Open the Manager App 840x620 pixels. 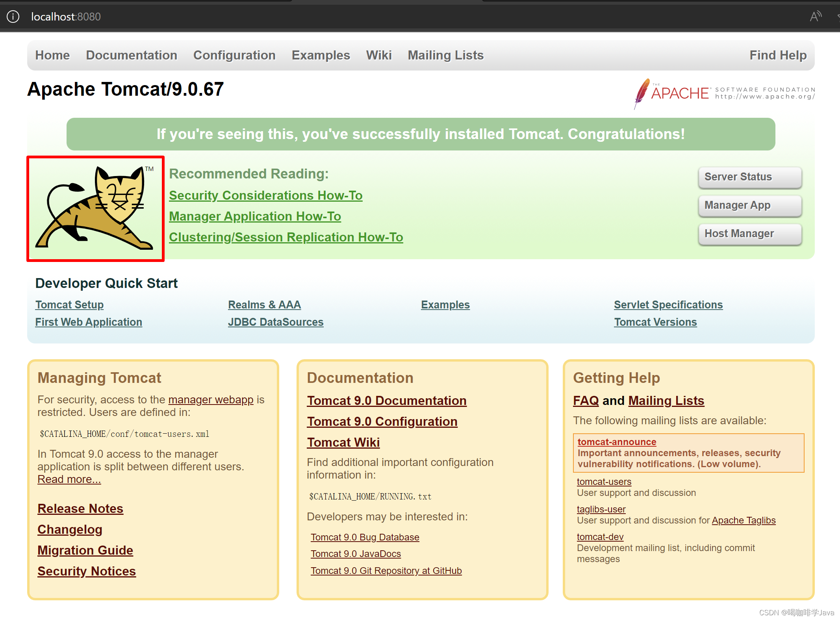tap(749, 205)
